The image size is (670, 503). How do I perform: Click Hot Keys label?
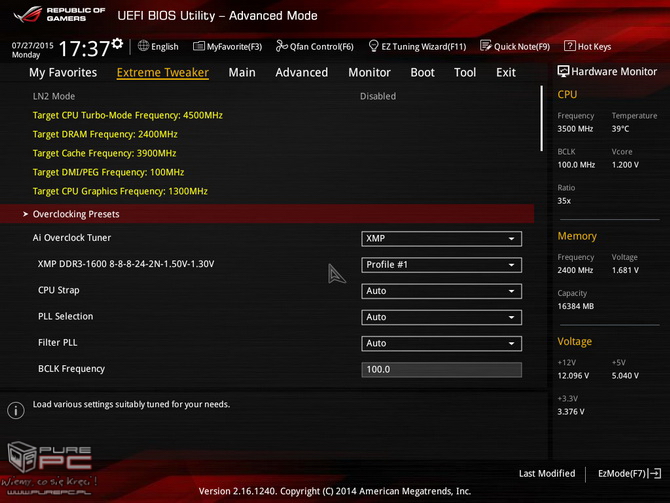(594, 47)
